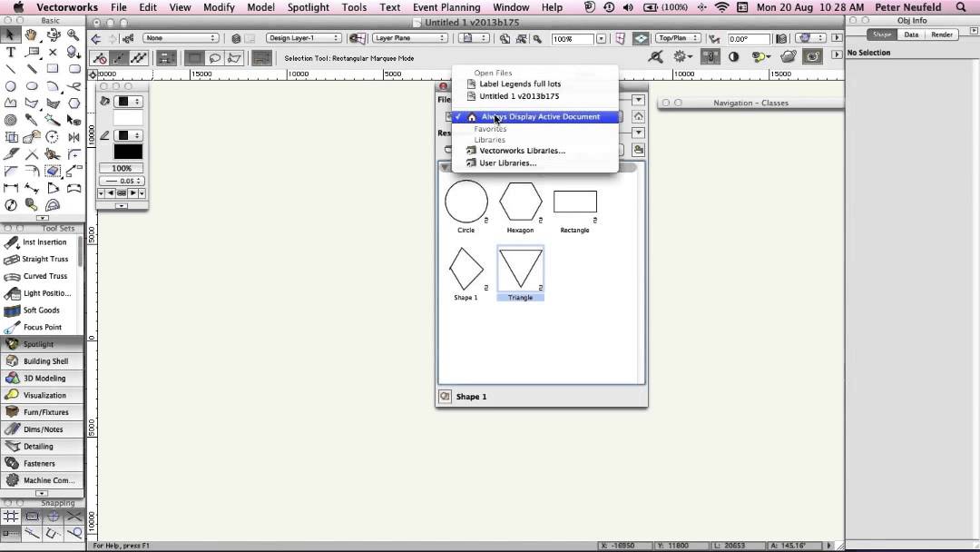Screen dimensions: 980x552
Task: Select the Callout tool
Action: [32, 52]
